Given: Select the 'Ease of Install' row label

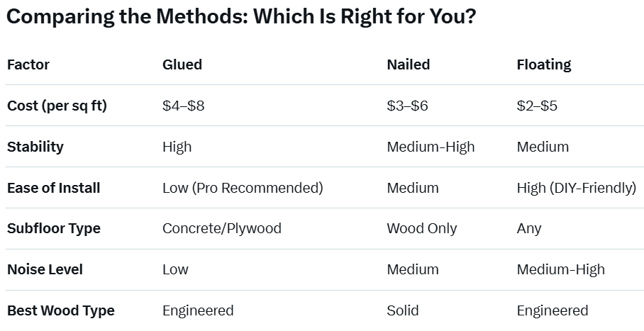Looking at the screenshot, I should coord(54,188).
